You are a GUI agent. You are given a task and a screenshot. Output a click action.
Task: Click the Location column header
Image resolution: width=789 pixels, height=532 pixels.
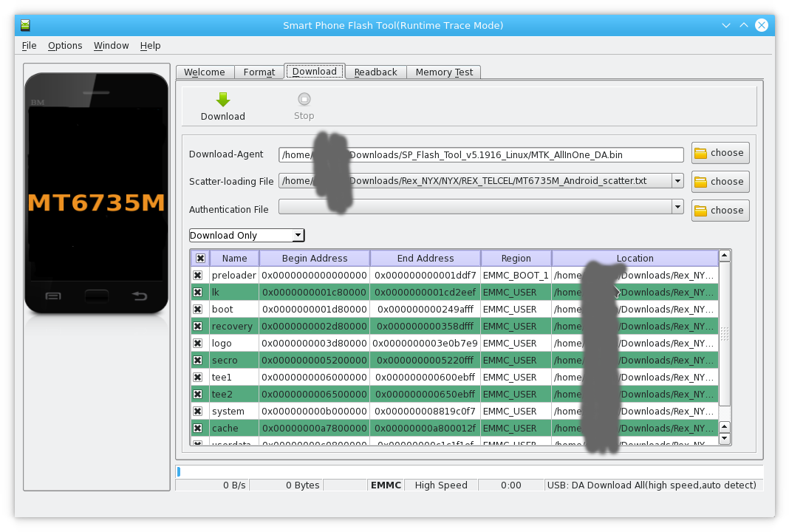click(635, 258)
